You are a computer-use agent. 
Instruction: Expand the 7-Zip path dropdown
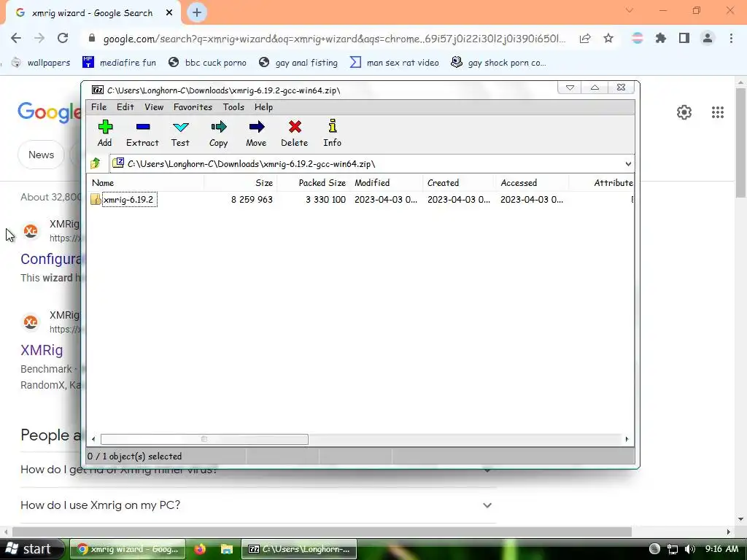tap(628, 164)
